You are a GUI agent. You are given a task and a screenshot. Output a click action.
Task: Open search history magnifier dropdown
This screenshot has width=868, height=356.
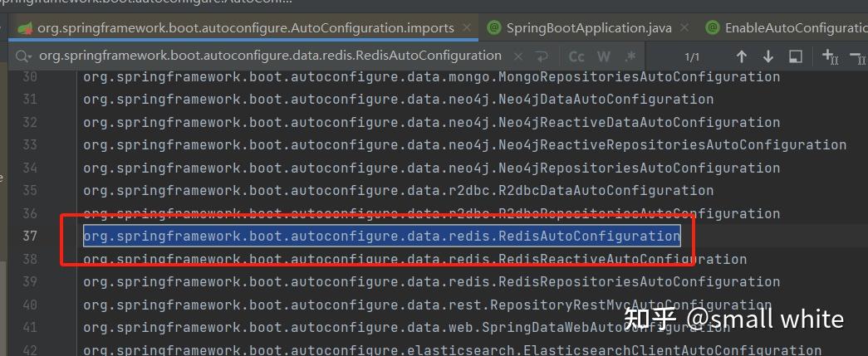[x=24, y=56]
